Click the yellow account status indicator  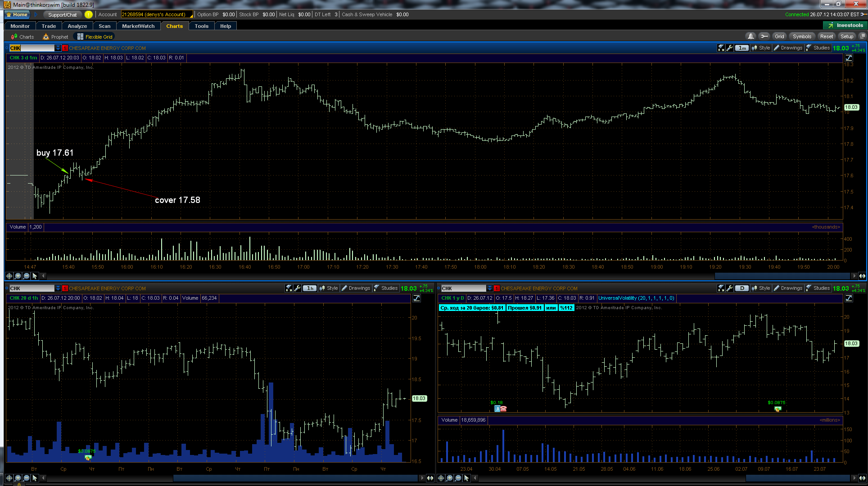click(88, 14)
